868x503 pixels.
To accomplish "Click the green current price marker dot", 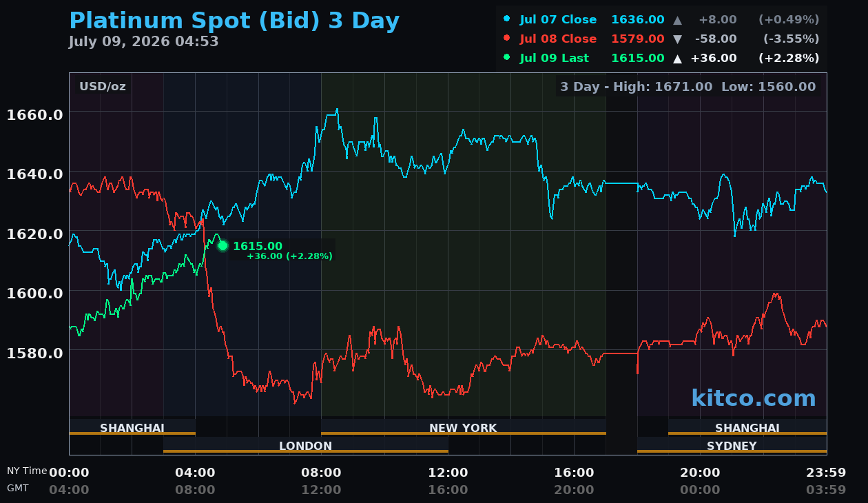I will click(x=223, y=246).
